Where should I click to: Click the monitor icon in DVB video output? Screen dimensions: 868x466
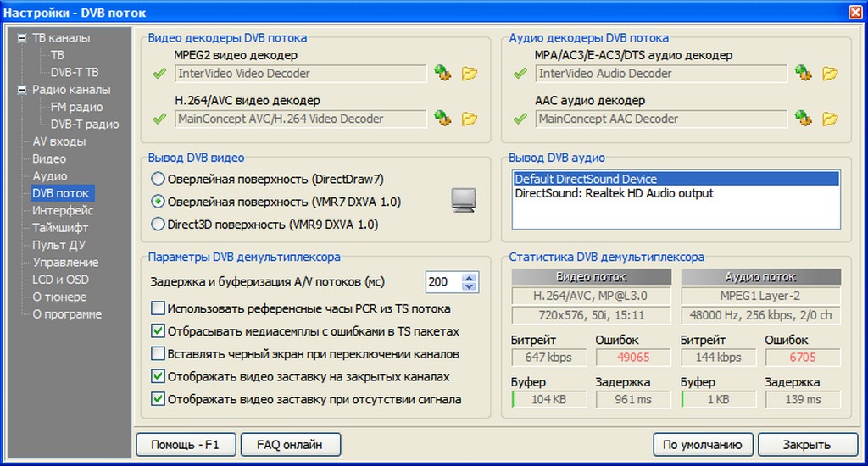(x=464, y=200)
